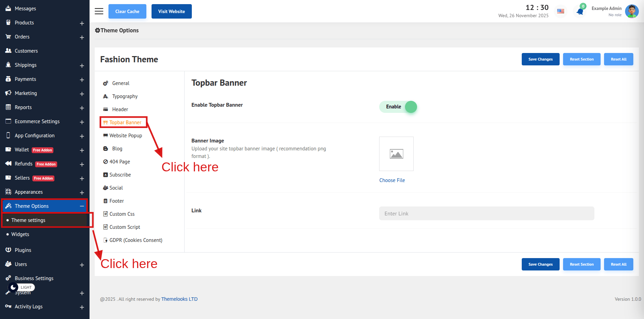Screen dimensions: 644x319
Task: Click the Choose File link
Action: (x=392, y=180)
